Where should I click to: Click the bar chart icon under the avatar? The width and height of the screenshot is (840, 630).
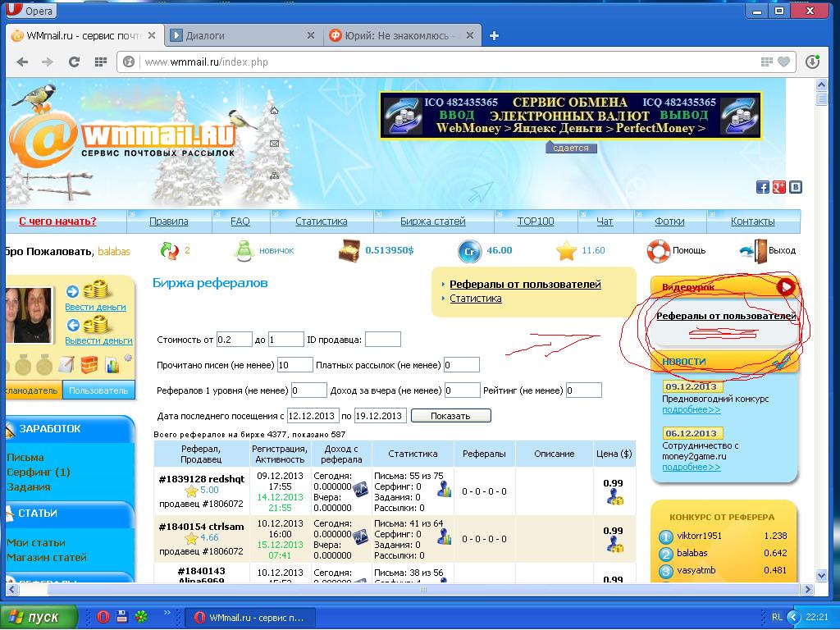tap(112, 365)
